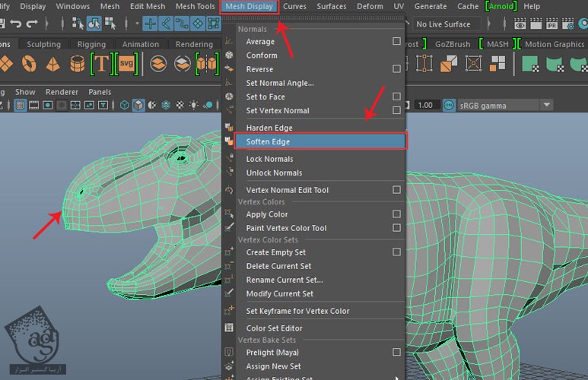
Task: Switch to the Sculpting shelf tab
Action: [43, 45]
